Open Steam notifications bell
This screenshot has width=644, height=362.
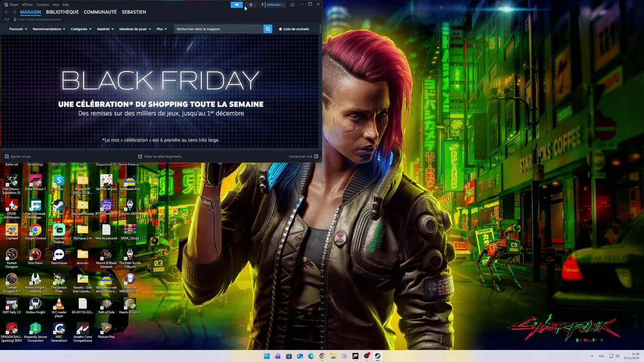pyautogui.click(x=251, y=5)
